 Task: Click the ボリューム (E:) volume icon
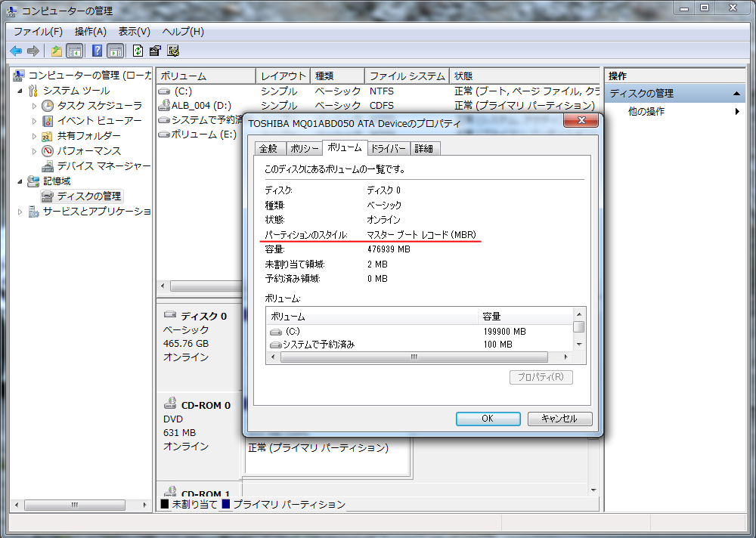click(x=163, y=134)
